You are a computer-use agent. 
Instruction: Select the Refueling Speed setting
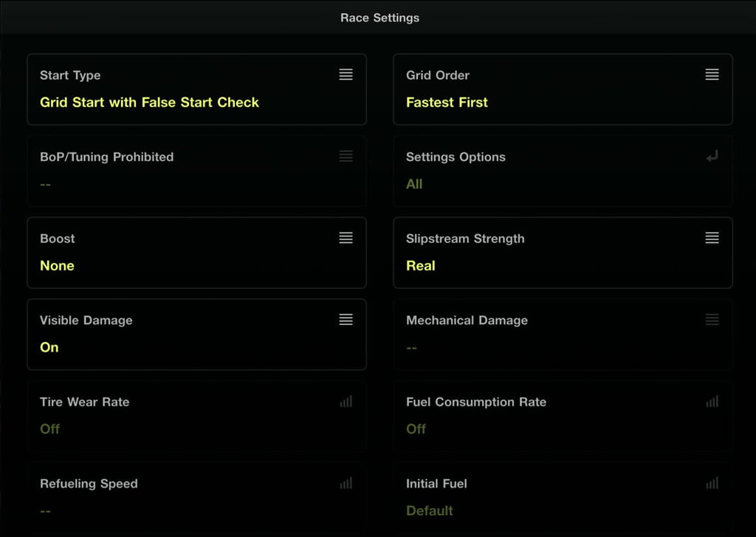(x=196, y=496)
